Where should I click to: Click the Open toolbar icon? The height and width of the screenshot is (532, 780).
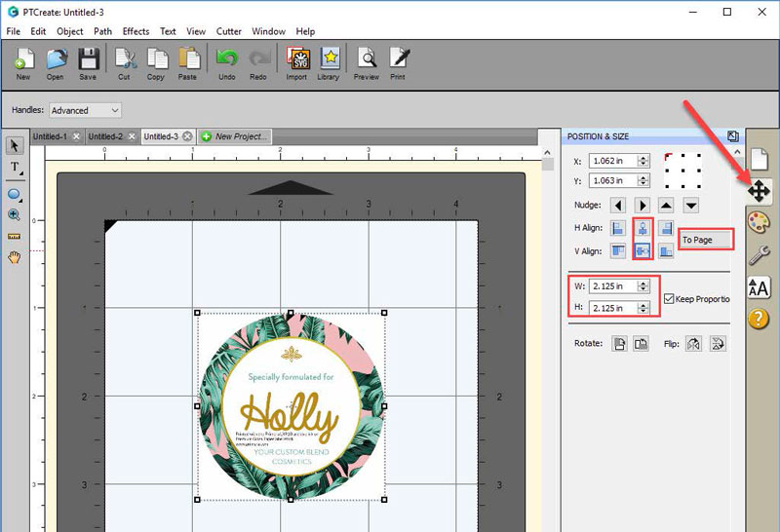click(x=56, y=63)
